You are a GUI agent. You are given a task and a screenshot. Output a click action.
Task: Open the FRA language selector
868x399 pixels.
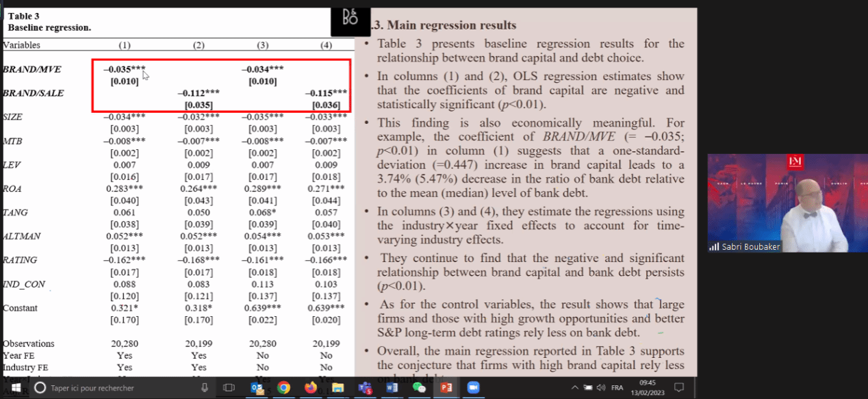[x=617, y=388]
